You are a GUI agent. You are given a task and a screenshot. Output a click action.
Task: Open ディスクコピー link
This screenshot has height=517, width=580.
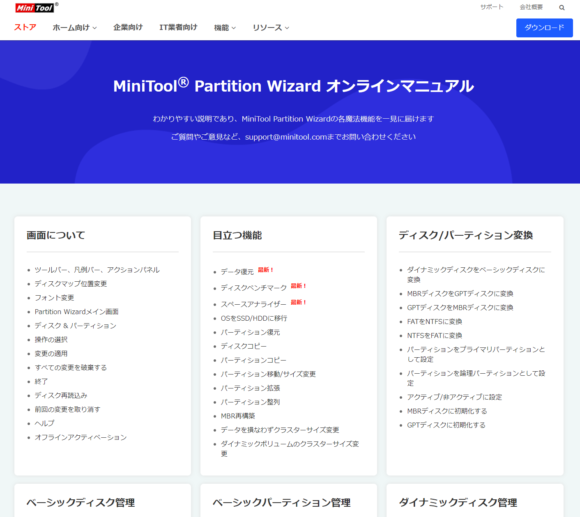pyautogui.click(x=244, y=346)
